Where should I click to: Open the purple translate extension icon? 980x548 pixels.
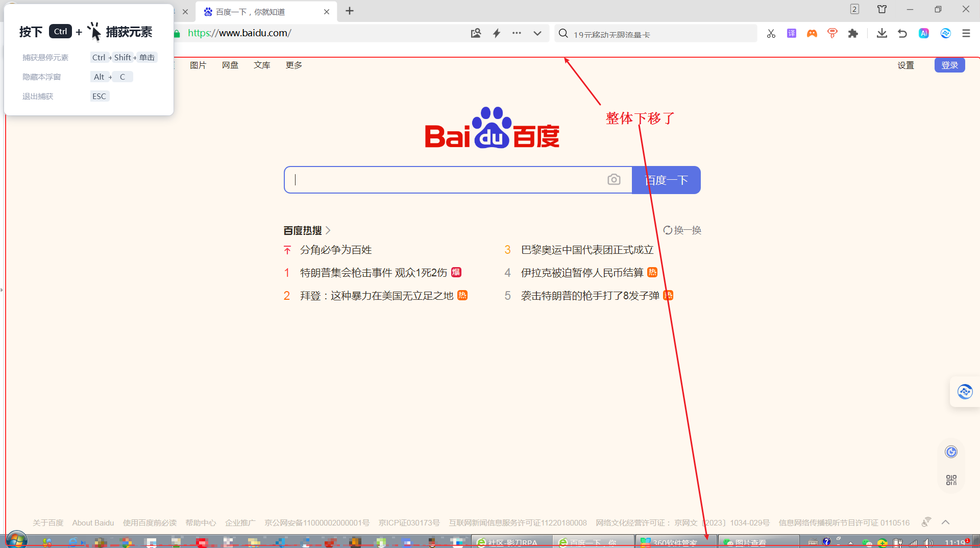click(792, 34)
